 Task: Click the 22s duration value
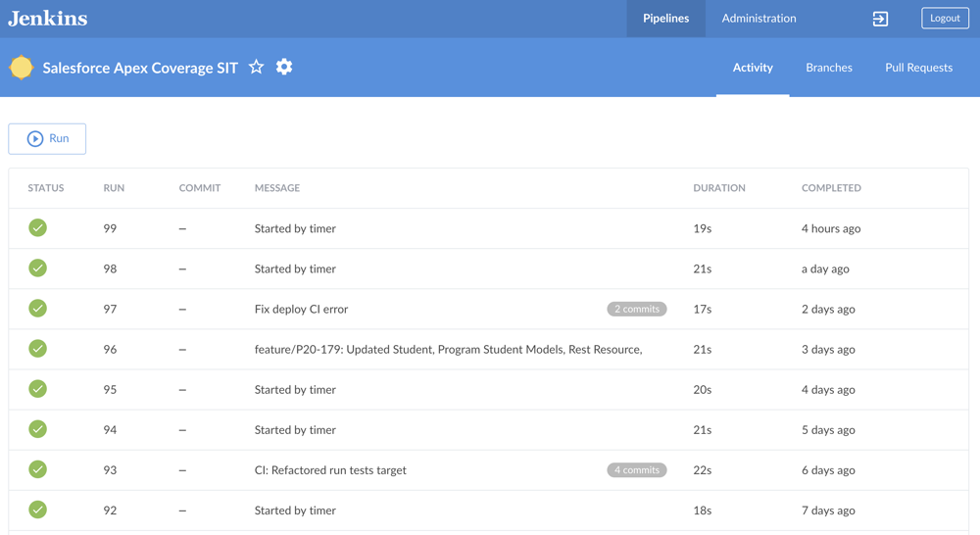(703, 470)
